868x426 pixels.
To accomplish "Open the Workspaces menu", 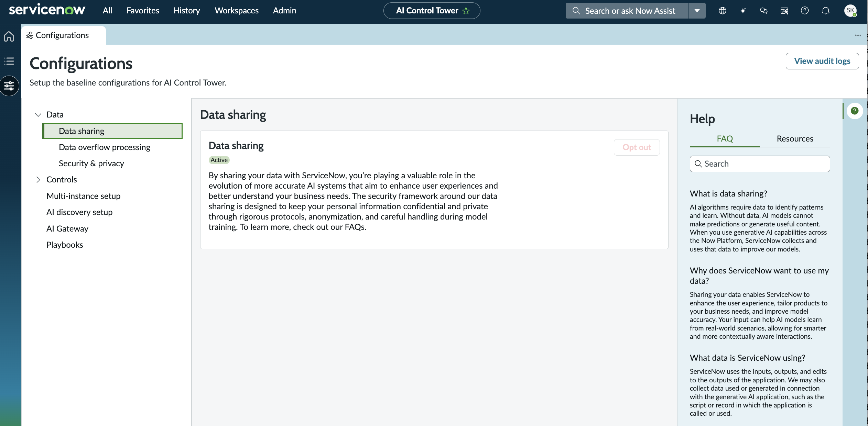I will coord(237,11).
